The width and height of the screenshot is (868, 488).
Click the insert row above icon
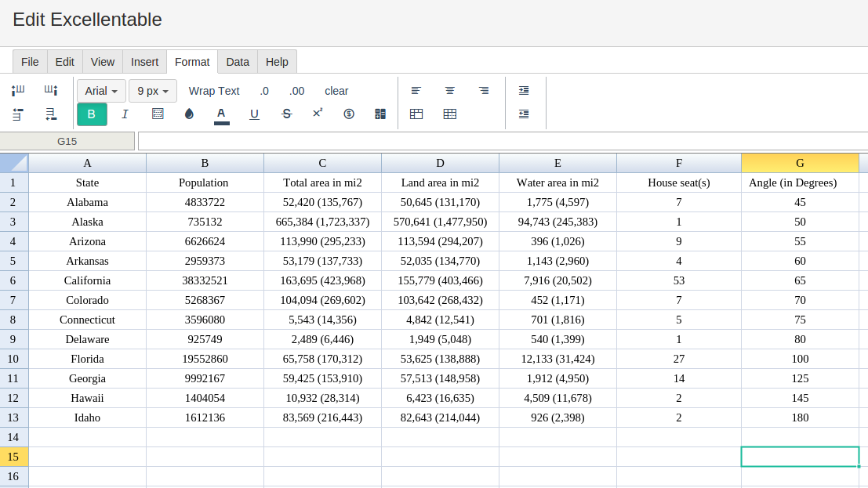coord(18,114)
